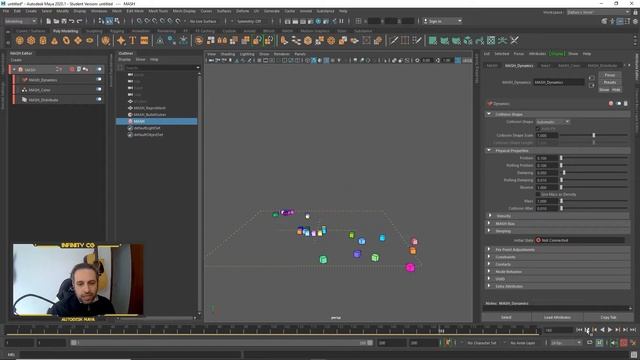Click the Focus button in Attribute Editor
Viewport: 640px width, 360px height.
610,75
